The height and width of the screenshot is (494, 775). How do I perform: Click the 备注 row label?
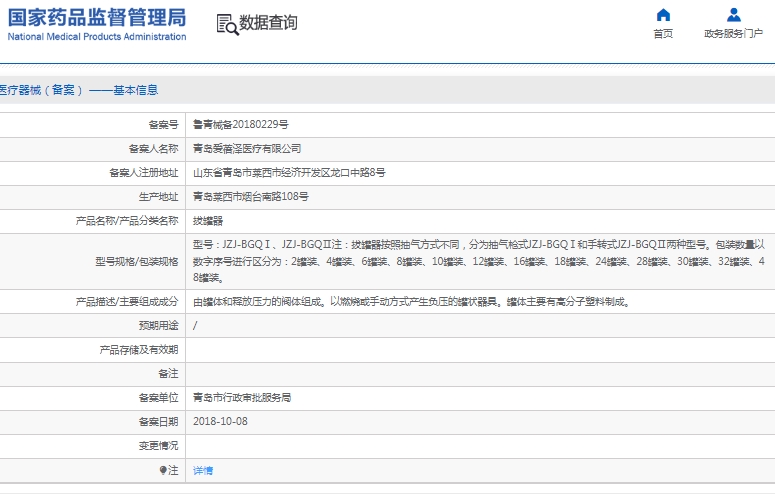[168, 373]
